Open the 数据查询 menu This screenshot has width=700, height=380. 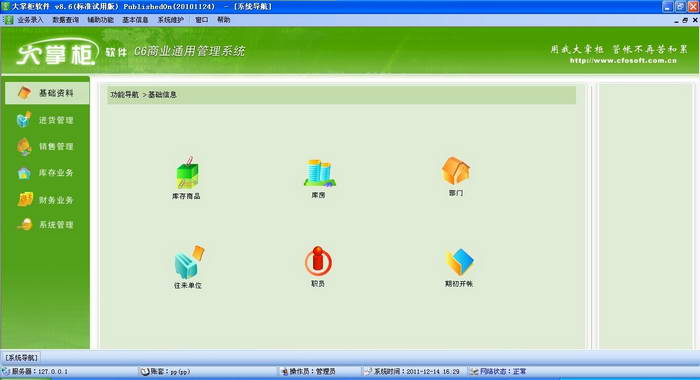(x=66, y=20)
